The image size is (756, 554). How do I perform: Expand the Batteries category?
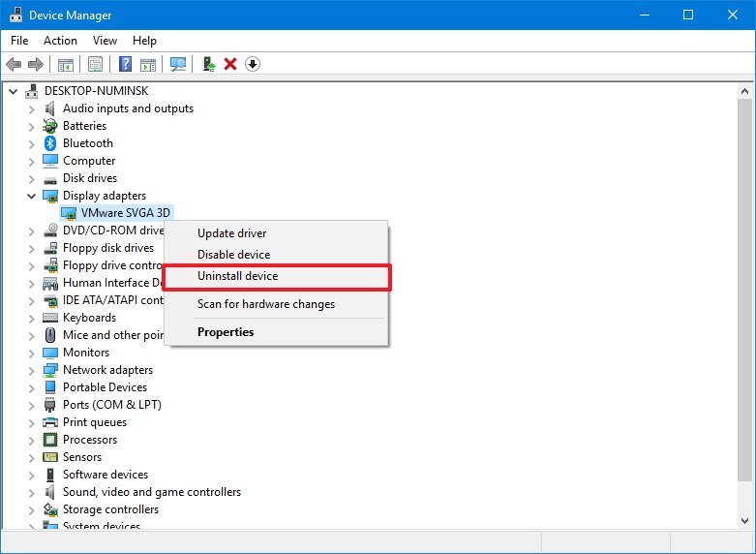[x=32, y=127]
